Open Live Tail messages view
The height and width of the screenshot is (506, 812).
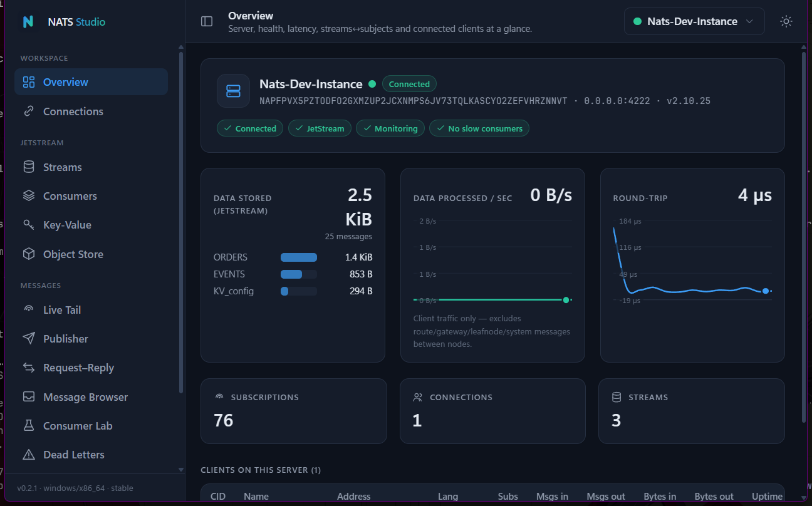(x=91, y=310)
